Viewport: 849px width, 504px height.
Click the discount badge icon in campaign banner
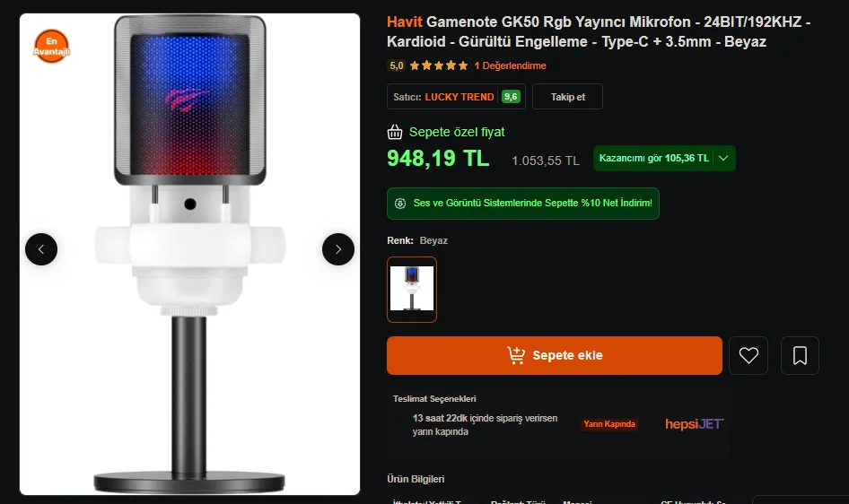click(400, 204)
